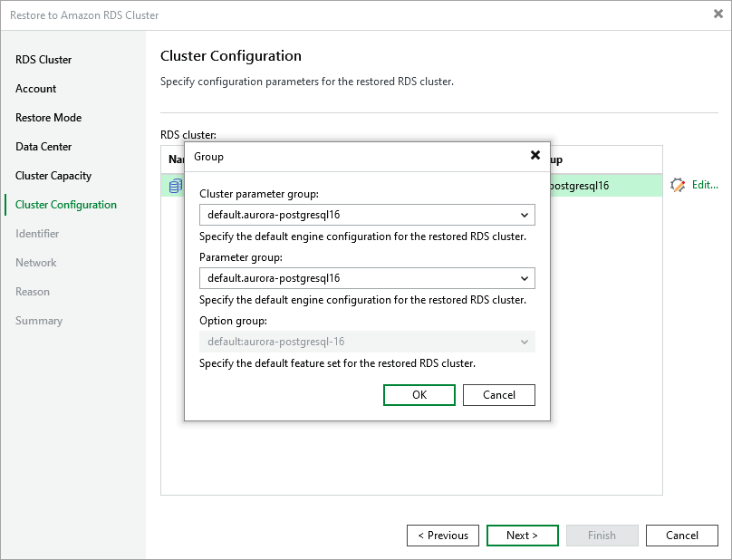Select the Cluster Configuration step
The image size is (732, 560).
[66, 205]
